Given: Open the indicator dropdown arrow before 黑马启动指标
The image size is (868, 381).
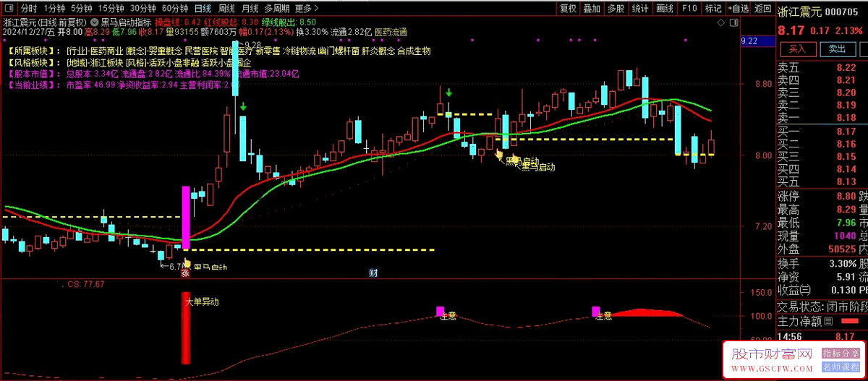Looking at the screenshot, I should (95, 22).
